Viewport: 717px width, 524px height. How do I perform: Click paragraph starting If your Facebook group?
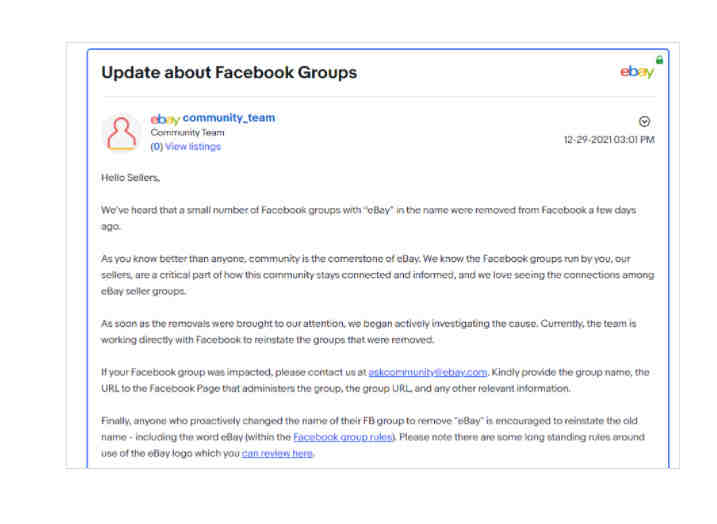(375, 380)
